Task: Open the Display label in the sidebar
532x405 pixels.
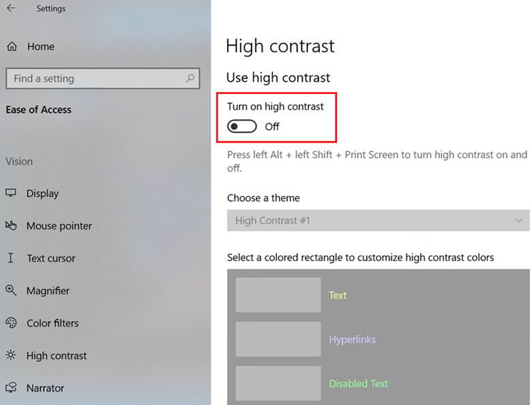Action: click(x=42, y=194)
